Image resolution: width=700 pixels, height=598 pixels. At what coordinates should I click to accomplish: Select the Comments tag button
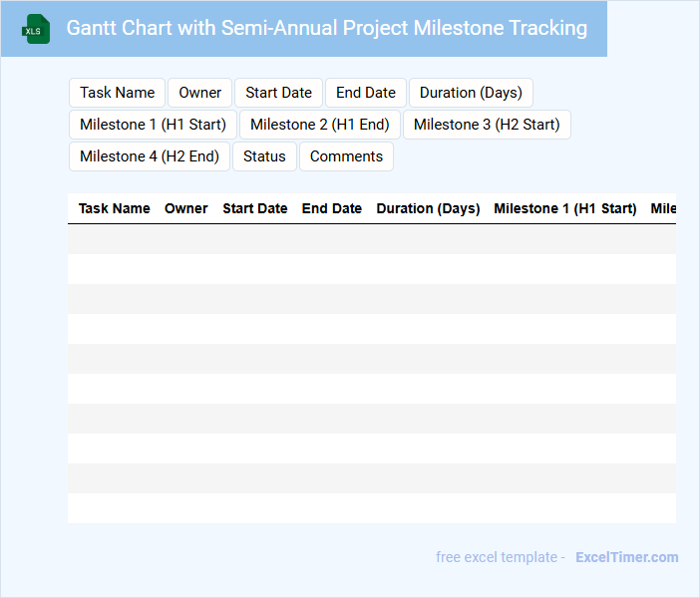pos(346,156)
